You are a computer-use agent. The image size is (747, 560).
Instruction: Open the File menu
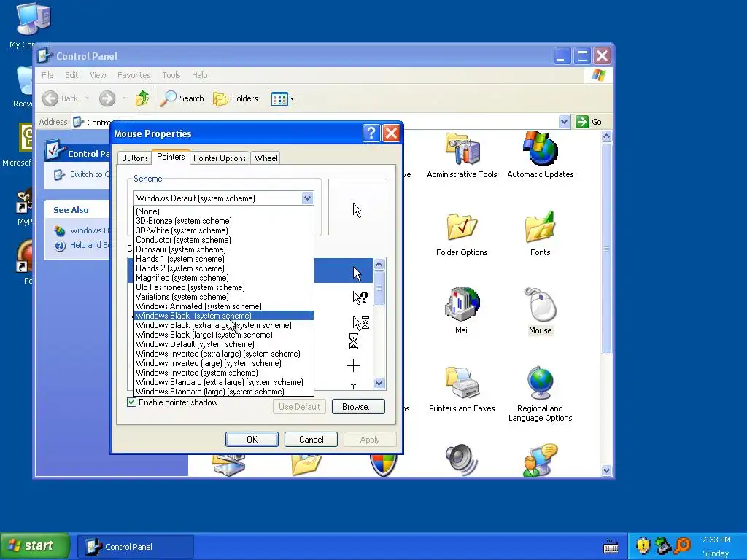pos(47,75)
